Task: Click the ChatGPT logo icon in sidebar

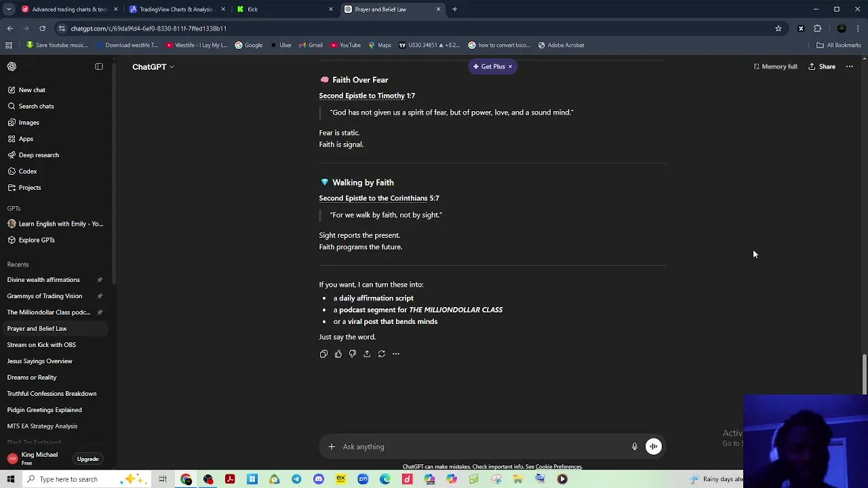Action: pos(12,66)
